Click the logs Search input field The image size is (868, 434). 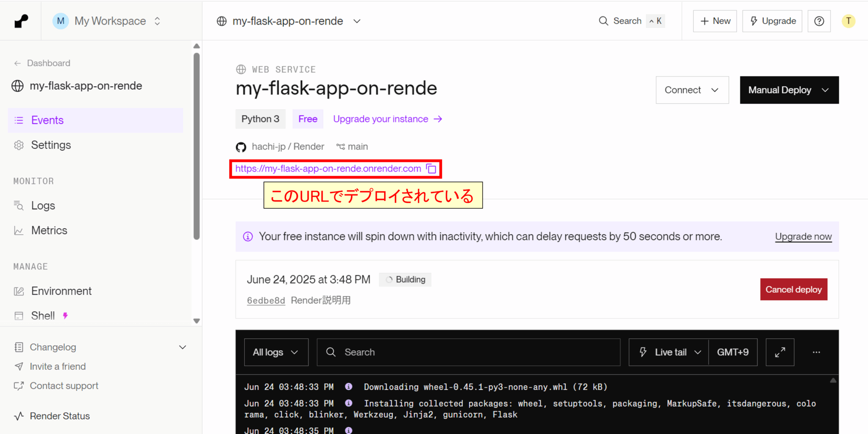475,352
